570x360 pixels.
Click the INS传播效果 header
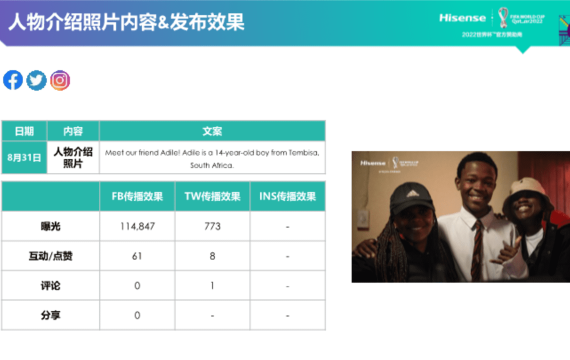(288, 196)
